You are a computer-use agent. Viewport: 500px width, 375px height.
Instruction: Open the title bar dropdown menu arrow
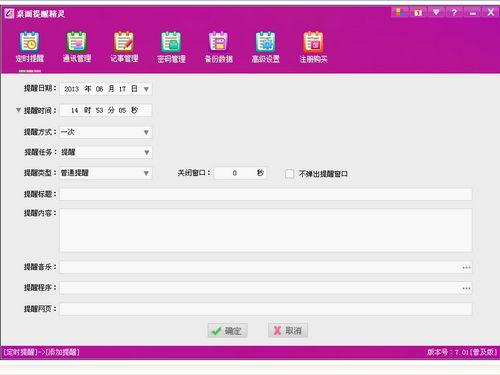436,12
